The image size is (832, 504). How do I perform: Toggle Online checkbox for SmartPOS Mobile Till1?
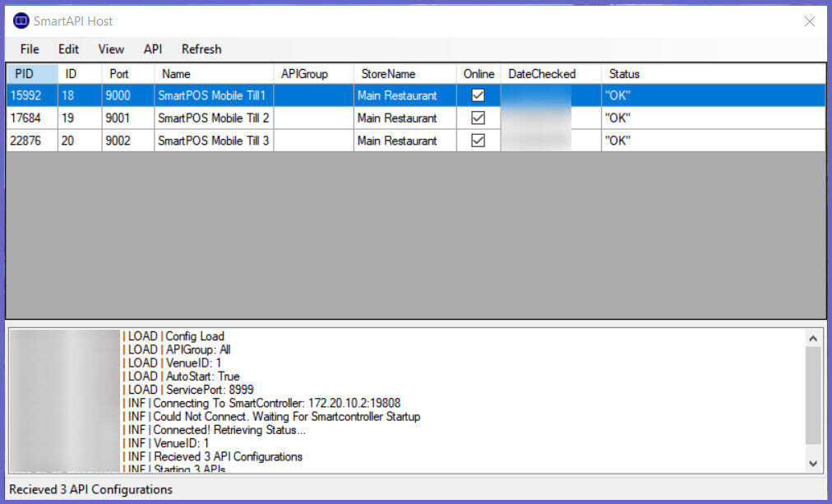pyautogui.click(x=478, y=95)
